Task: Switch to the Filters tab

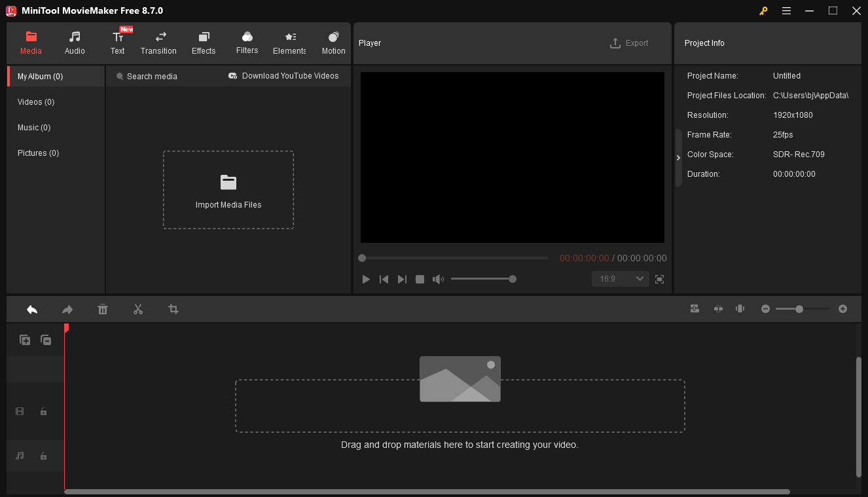Action: click(x=247, y=43)
